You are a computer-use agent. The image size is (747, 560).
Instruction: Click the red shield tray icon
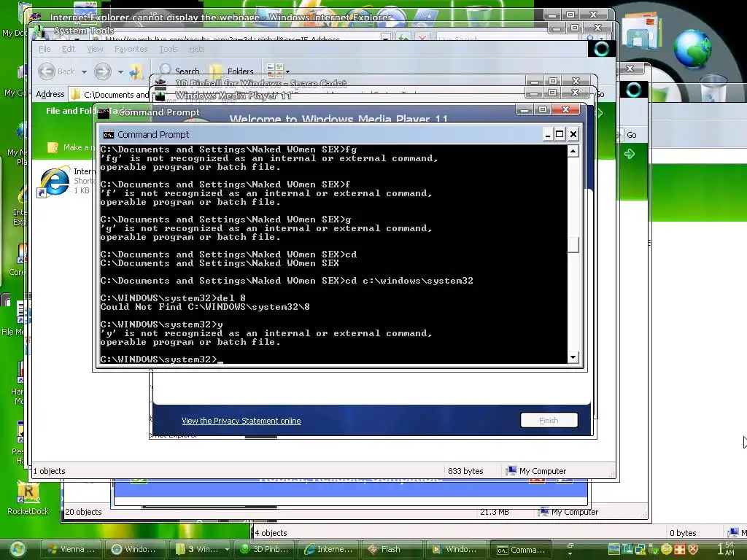(693, 549)
